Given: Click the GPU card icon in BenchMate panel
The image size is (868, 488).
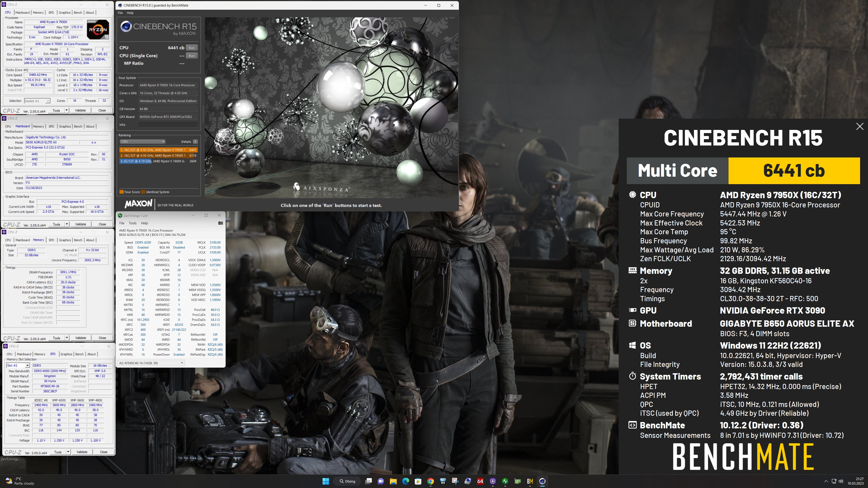Looking at the screenshot, I should tap(632, 310).
